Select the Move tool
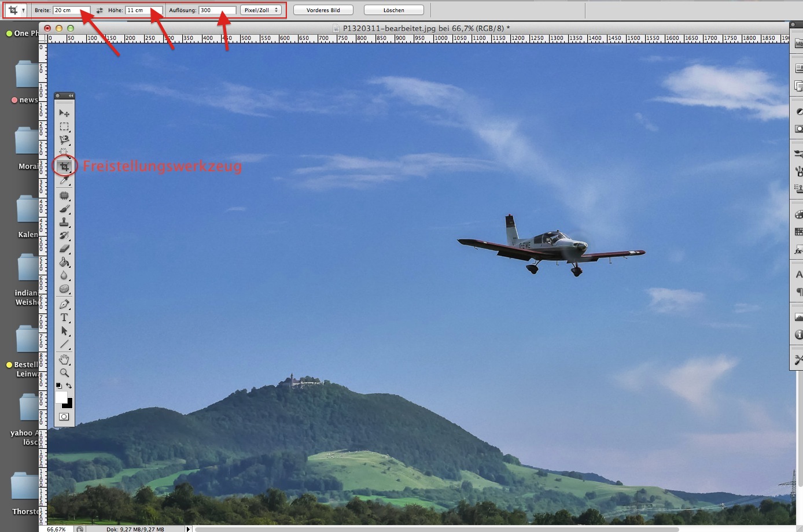Image resolution: width=803 pixels, height=532 pixels. [64, 113]
